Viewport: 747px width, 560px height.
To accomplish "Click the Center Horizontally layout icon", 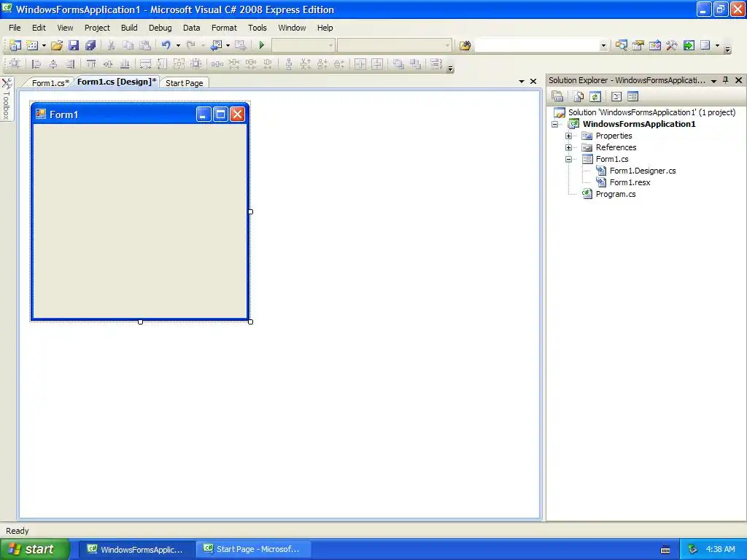I will (x=360, y=64).
